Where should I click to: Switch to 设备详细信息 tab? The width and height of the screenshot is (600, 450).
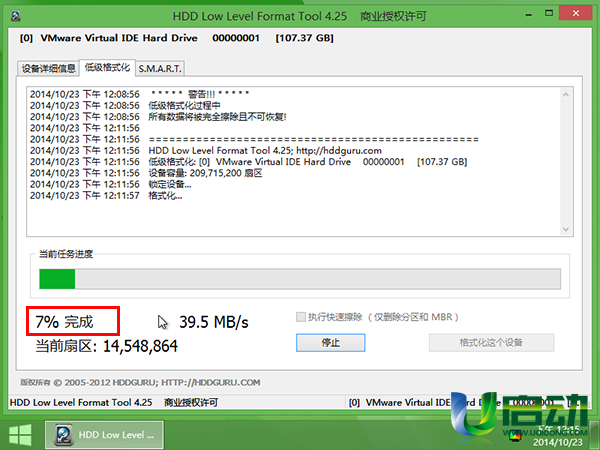pos(49,69)
